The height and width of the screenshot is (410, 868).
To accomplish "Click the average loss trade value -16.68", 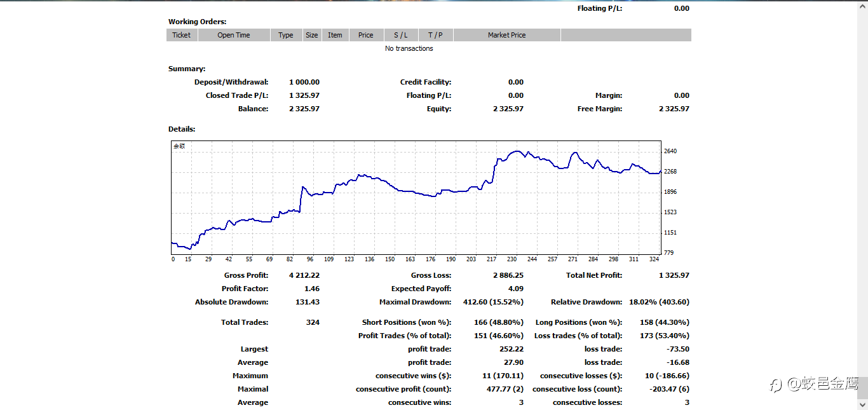I will pyautogui.click(x=678, y=362).
